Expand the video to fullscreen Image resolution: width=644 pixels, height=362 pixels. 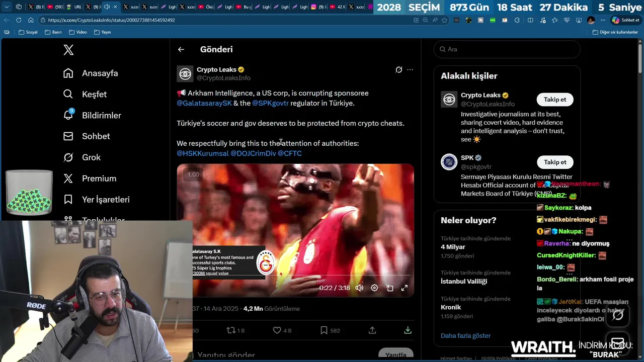pos(405,288)
